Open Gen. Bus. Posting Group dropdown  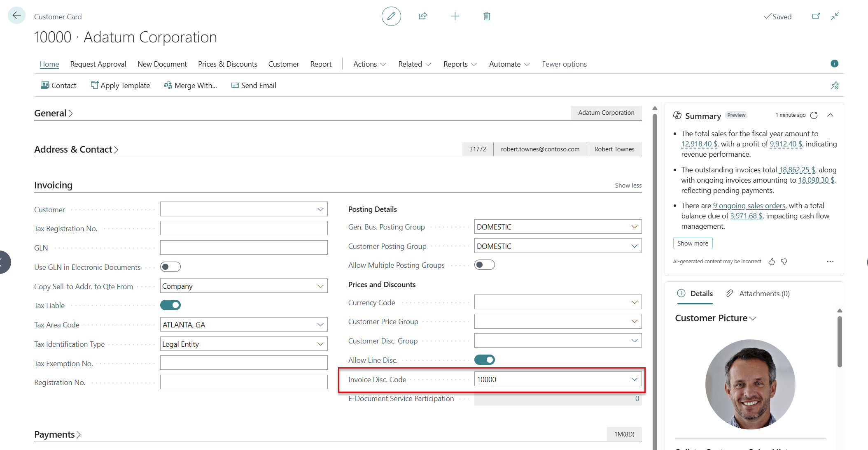tap(634, 227)
